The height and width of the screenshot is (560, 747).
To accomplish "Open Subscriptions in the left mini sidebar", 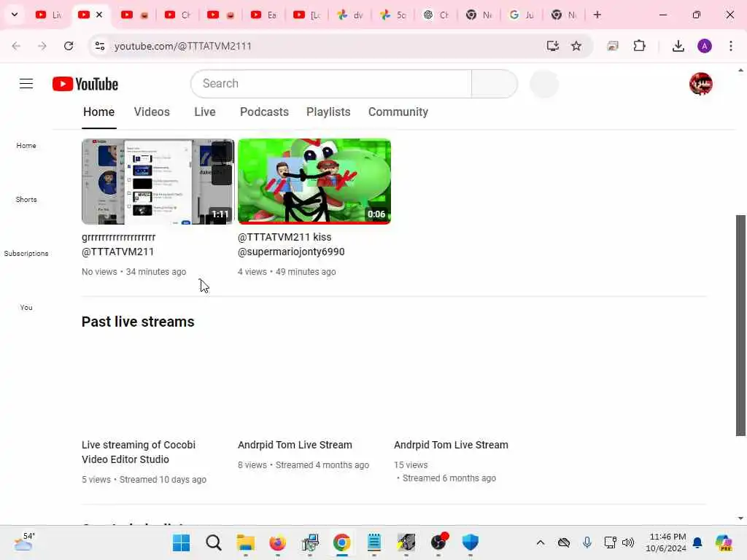I will coord(26,253).
